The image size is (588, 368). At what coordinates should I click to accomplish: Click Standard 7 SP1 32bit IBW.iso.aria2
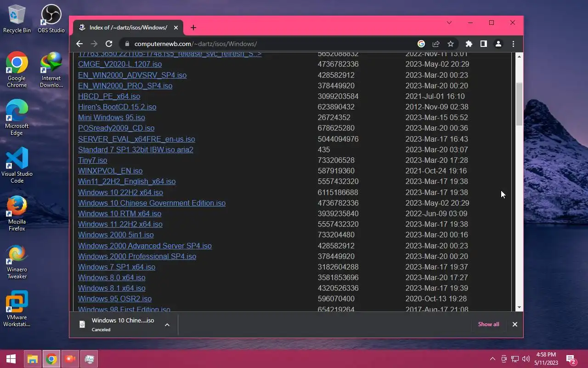pyautogui.click(x=136, y=149)
